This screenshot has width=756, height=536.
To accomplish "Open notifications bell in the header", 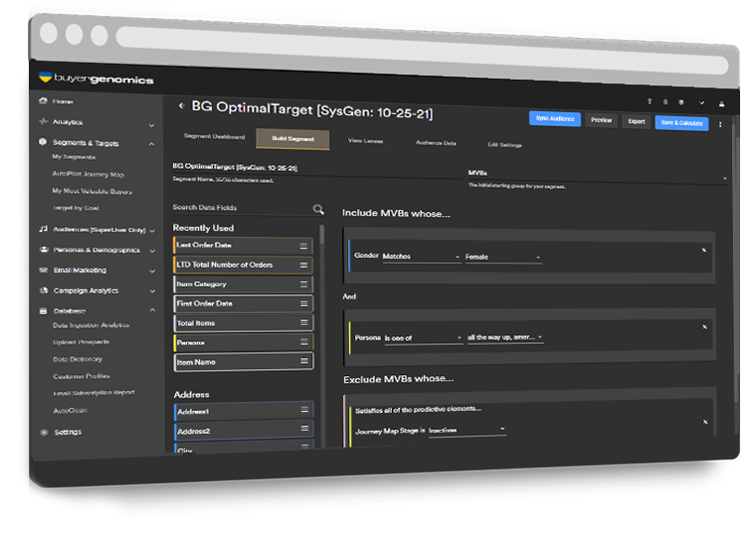I will (665, 101).
